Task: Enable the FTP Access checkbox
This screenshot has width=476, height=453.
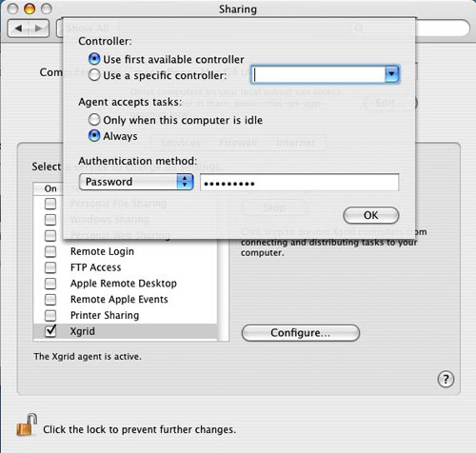Action: tap(50, 267)
